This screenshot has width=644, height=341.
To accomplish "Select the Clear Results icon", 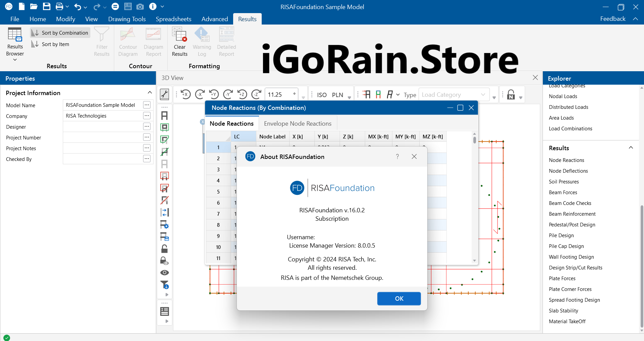I will [179, 40].
